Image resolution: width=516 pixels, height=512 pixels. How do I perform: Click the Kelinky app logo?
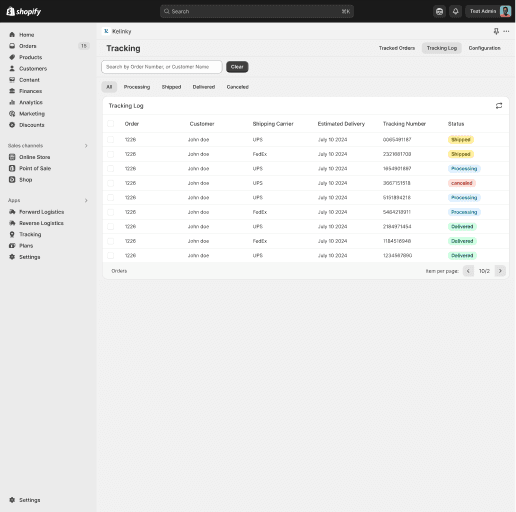click(x=106, y=31)
